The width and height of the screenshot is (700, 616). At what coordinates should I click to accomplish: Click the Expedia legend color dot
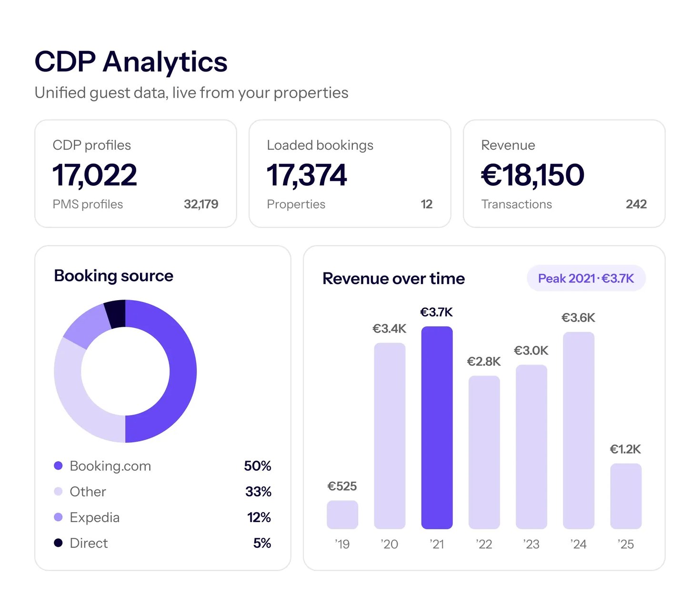tap(58, 517)
